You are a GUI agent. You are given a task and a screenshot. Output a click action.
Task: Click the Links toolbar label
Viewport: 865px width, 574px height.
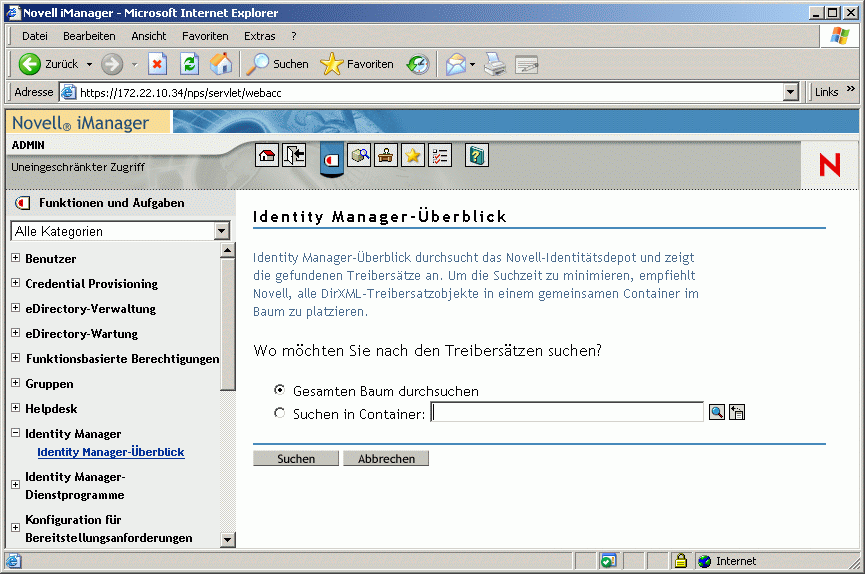[826, 92]
